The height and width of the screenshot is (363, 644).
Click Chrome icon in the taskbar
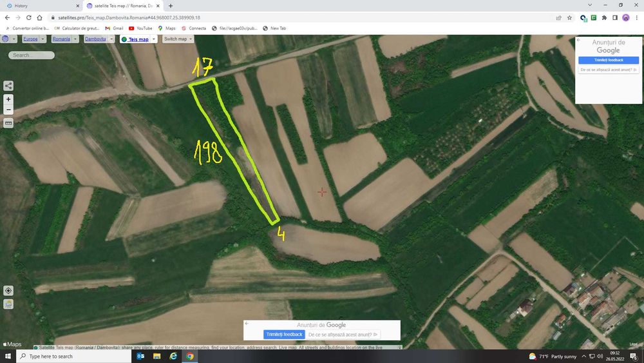[x=190, y=356]
